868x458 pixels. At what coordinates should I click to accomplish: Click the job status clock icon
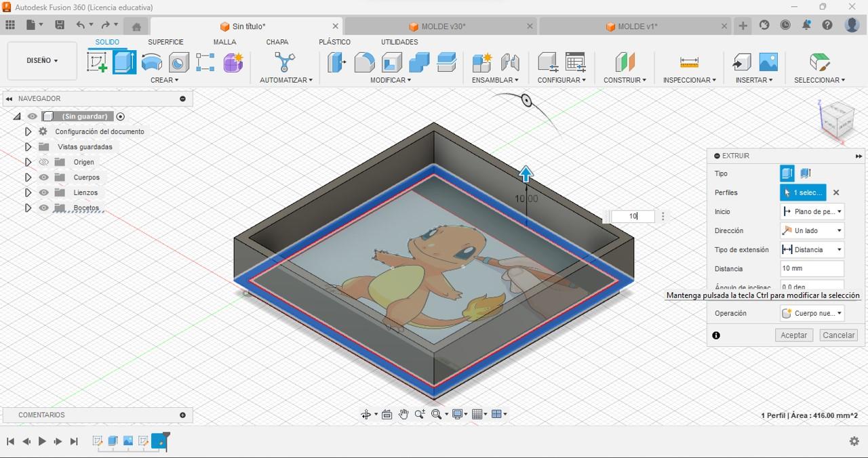(x=785, y=25)
